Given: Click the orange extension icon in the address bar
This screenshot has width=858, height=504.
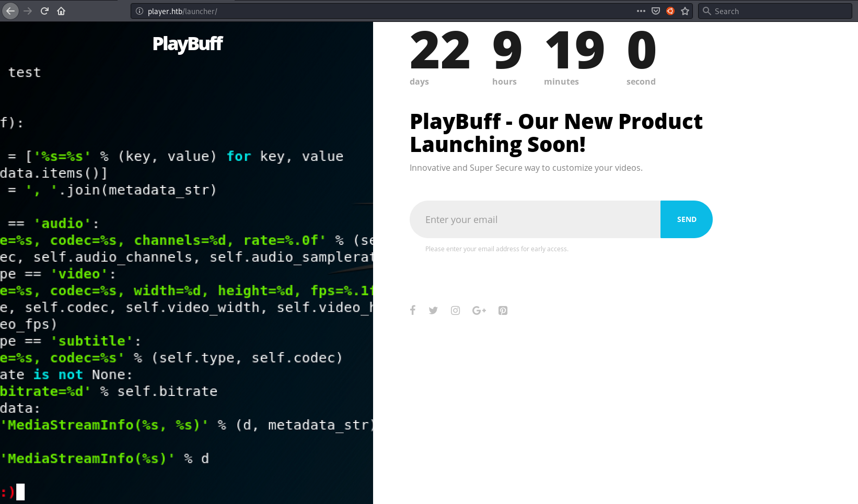Looking at the screenshot, I should [670, 11].
